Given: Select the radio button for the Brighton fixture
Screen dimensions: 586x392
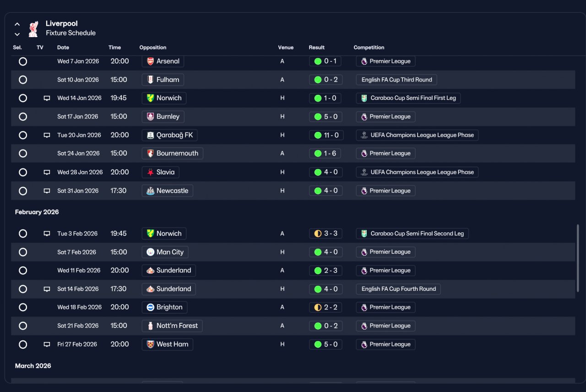Looking at the screenshot, I should coord(23,307).
